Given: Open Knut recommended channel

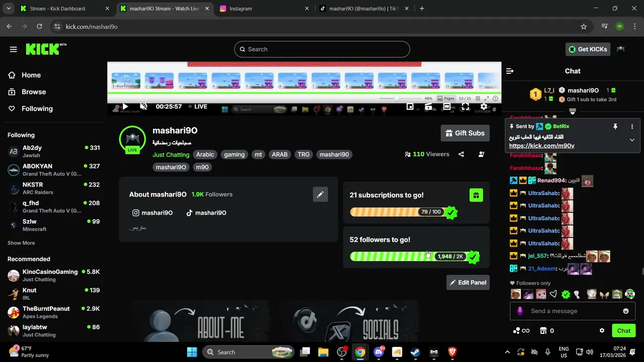Looking at the screenshot, I should click(x=53, y=294).
